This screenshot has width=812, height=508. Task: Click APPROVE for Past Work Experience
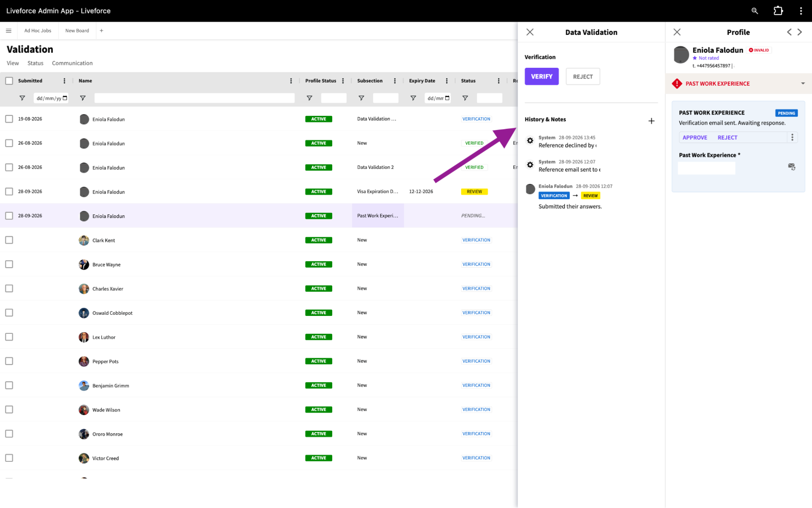pos(695,138)
